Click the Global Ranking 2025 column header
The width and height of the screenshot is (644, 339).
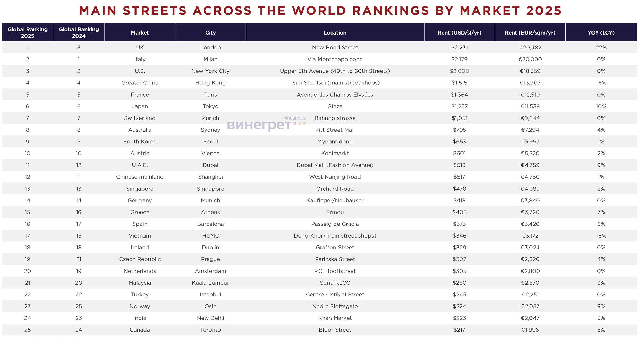click(28, 32)
